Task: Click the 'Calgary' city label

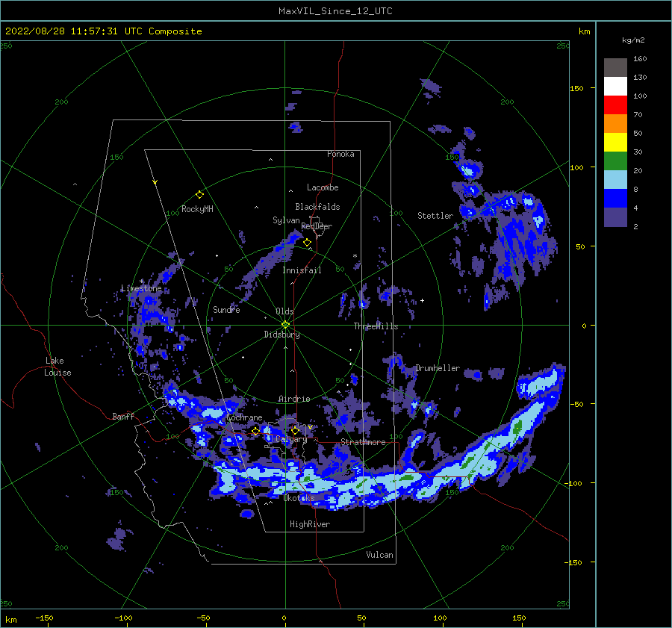Action: pyautogui.click(x=291, y=439)
